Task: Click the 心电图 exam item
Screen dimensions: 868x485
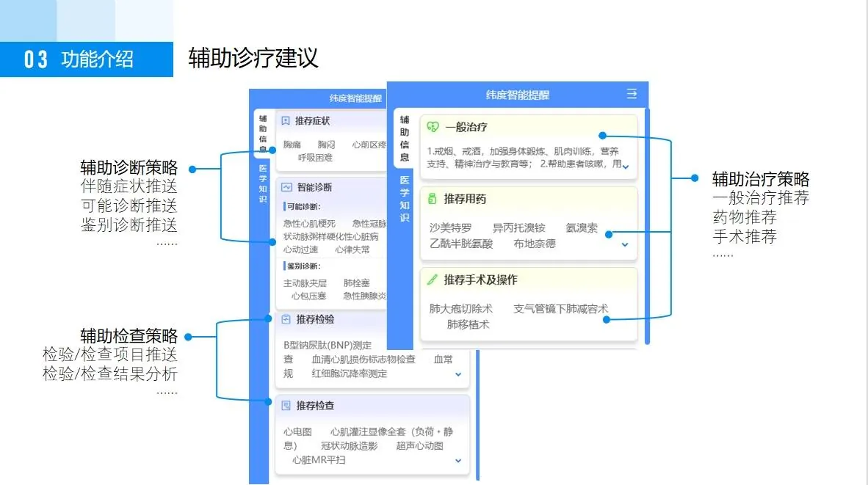Action: 297,432
